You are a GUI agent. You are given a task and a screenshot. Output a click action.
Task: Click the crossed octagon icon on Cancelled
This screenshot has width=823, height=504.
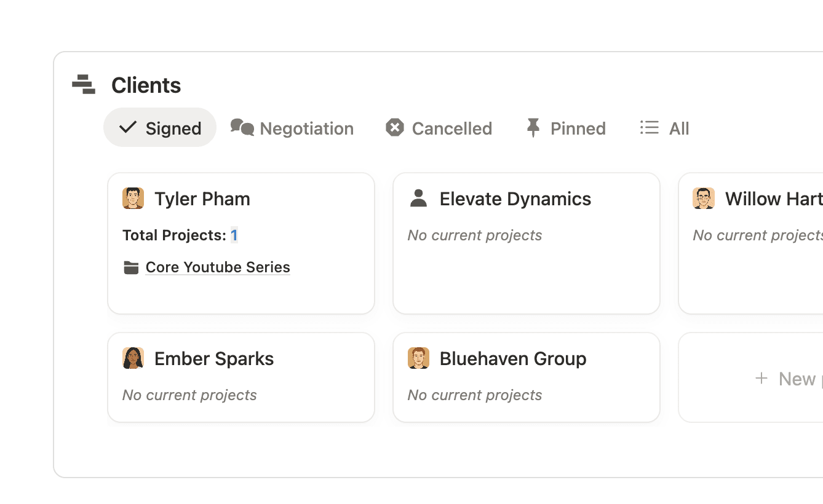tap(396, 128)
